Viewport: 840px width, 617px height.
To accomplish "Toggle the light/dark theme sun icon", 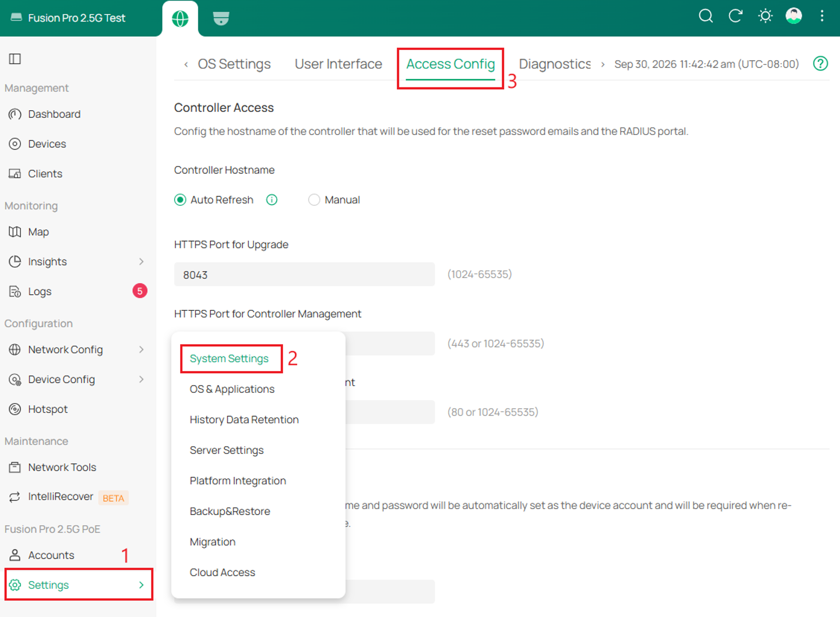I will (x=765, y=16).
